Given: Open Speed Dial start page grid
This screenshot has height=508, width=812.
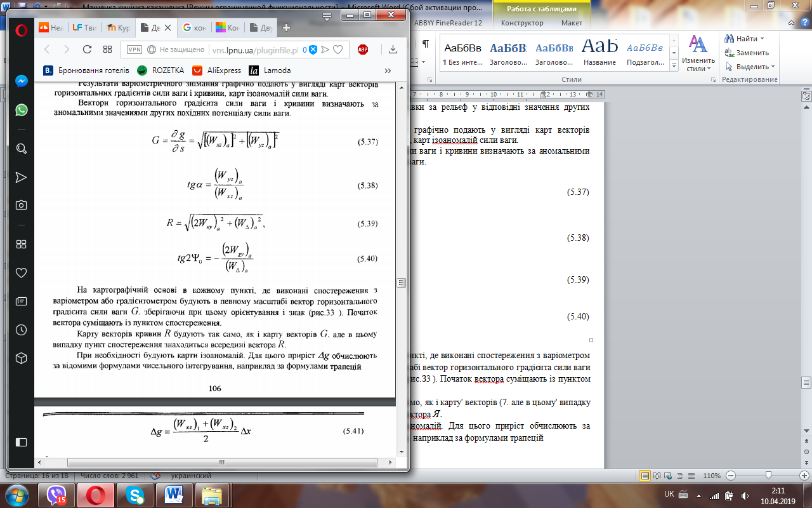Looking at the screenshot, I should pyautogui.click(x=107, y=49).
